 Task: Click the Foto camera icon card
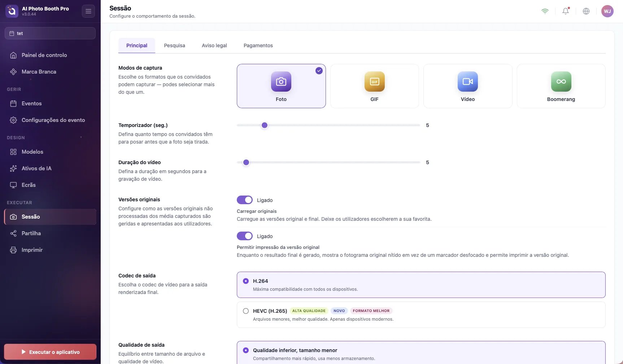pos(281,86)
